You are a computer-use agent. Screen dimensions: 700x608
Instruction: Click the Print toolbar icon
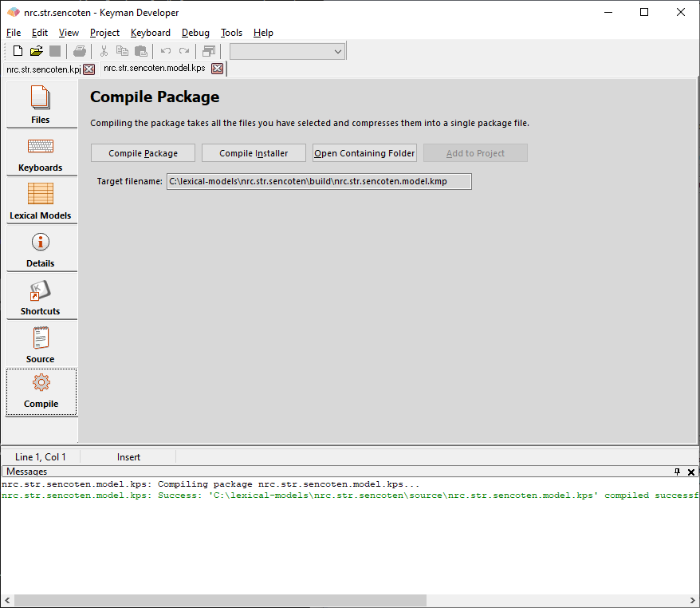click(80, 51)
